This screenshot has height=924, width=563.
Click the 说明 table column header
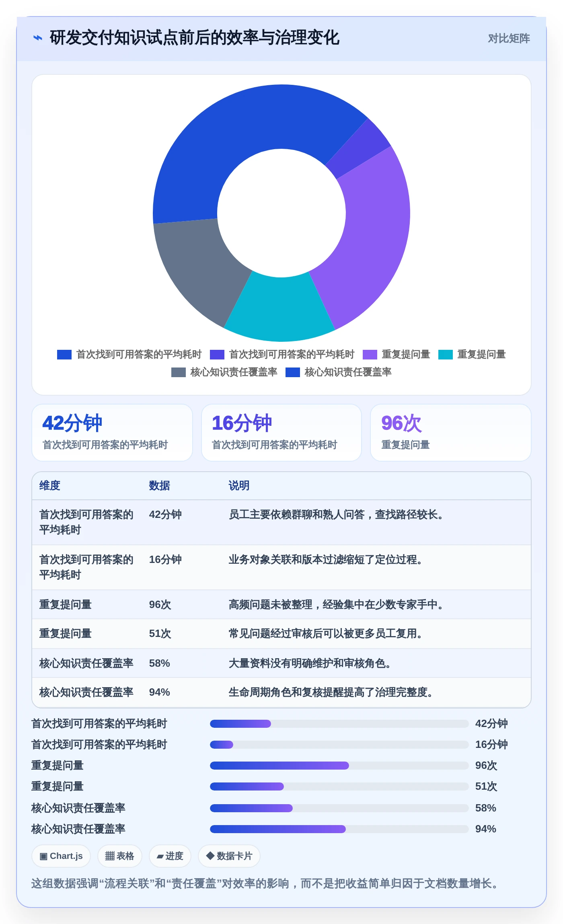[x=239, y=486]
